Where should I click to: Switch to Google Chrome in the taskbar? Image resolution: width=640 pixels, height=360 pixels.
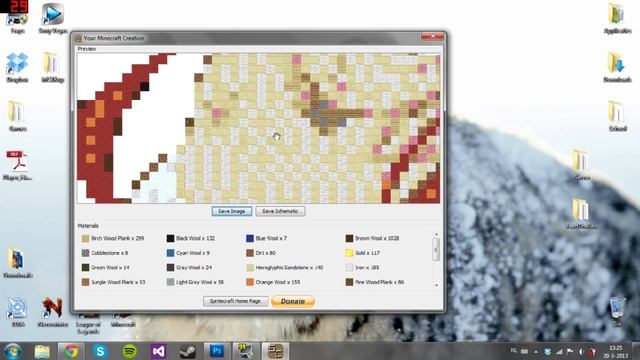coord(71,351)
